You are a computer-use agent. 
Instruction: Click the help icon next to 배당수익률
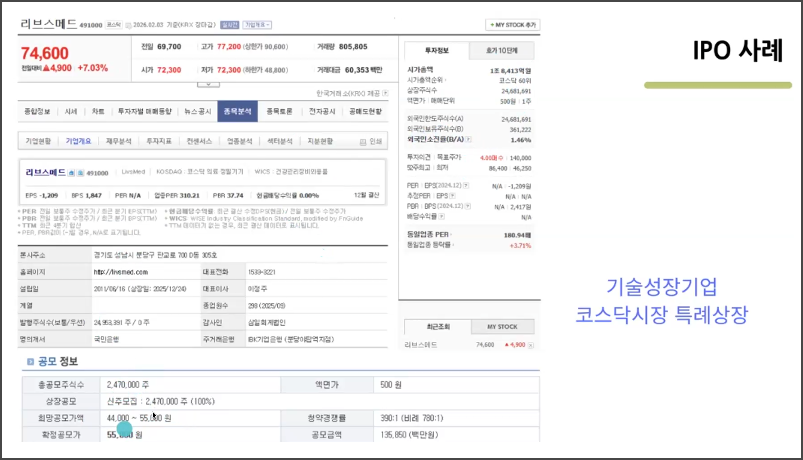point(442,216)
